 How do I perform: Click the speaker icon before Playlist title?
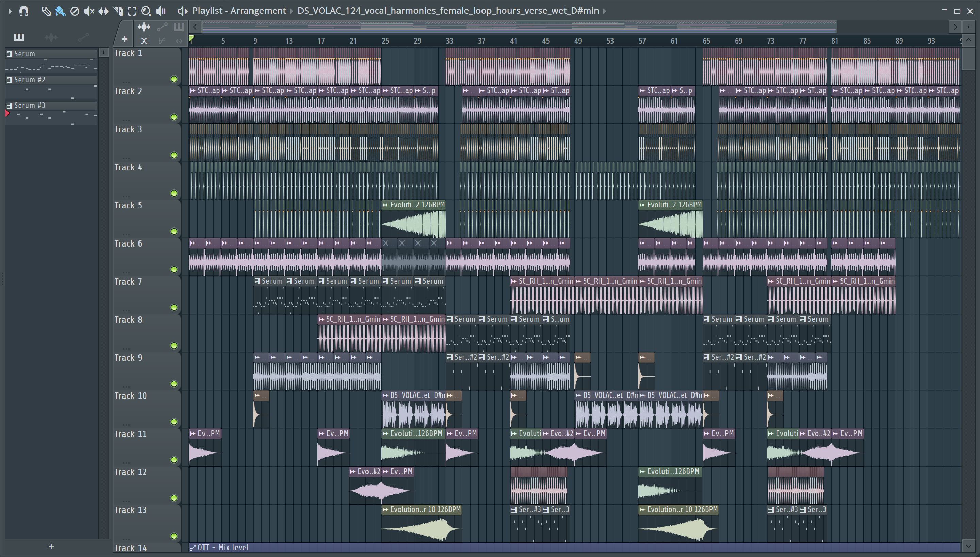(183, 11)
